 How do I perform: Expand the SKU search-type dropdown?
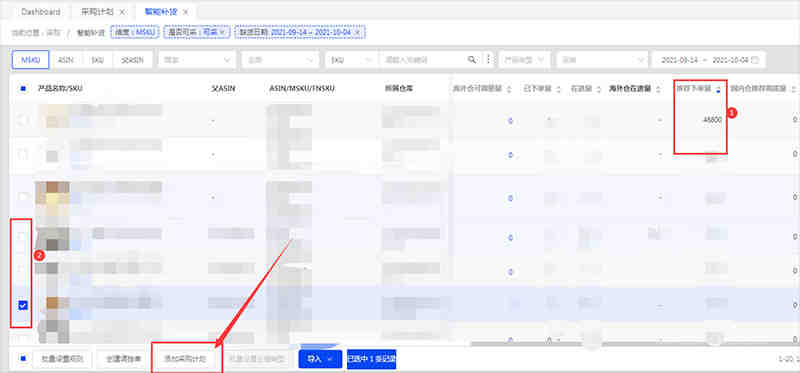click(x=351, y=60)
